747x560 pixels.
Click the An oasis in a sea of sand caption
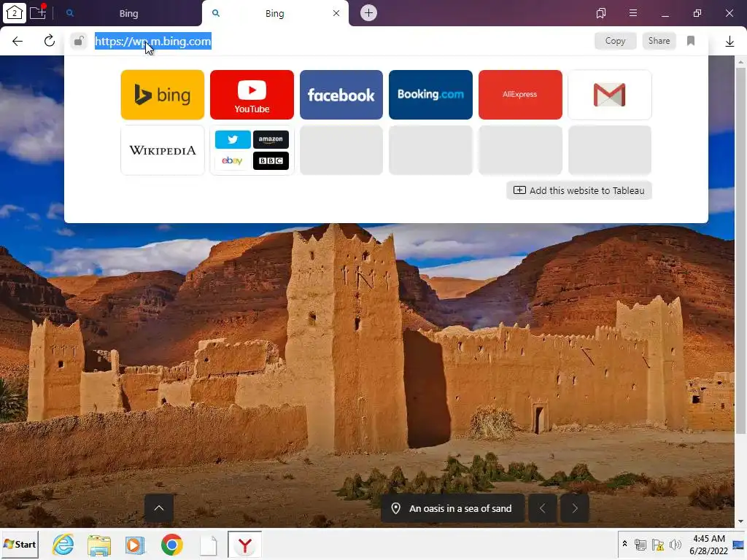point(452,508)
